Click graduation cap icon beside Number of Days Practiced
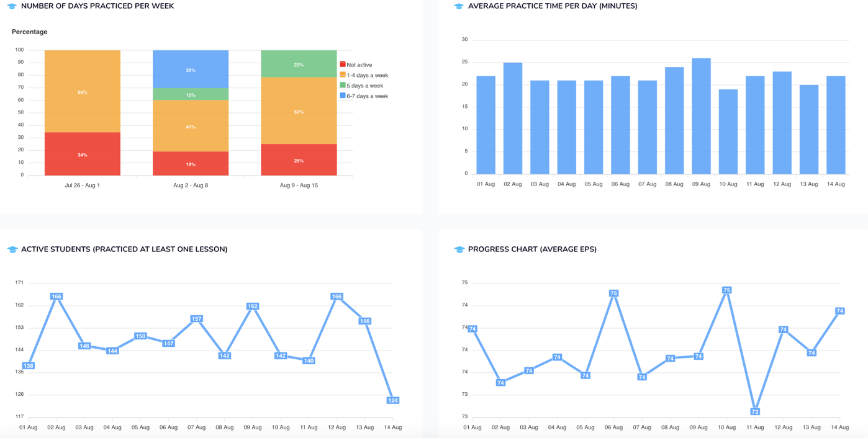The width and height of the screenshot is (868, 438). pyautogui.click(x=12, y=6)
